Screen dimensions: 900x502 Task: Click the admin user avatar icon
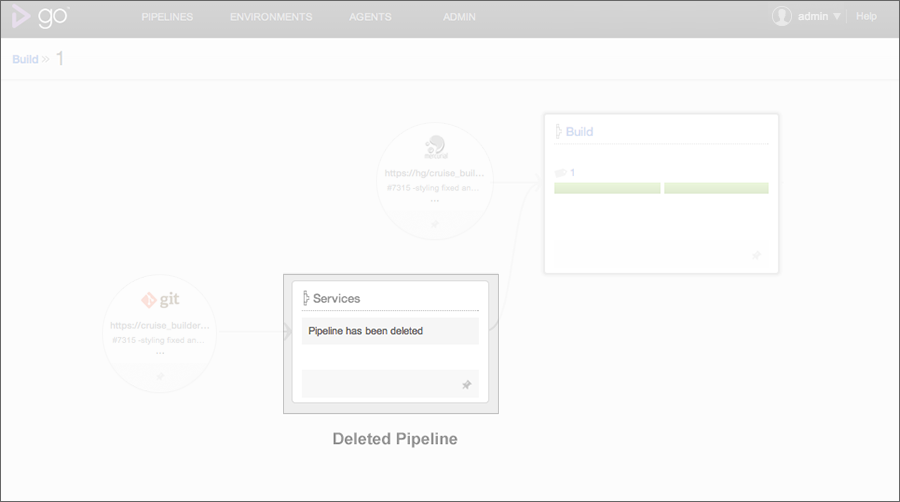pyautogui.click(x=782, y=17)
